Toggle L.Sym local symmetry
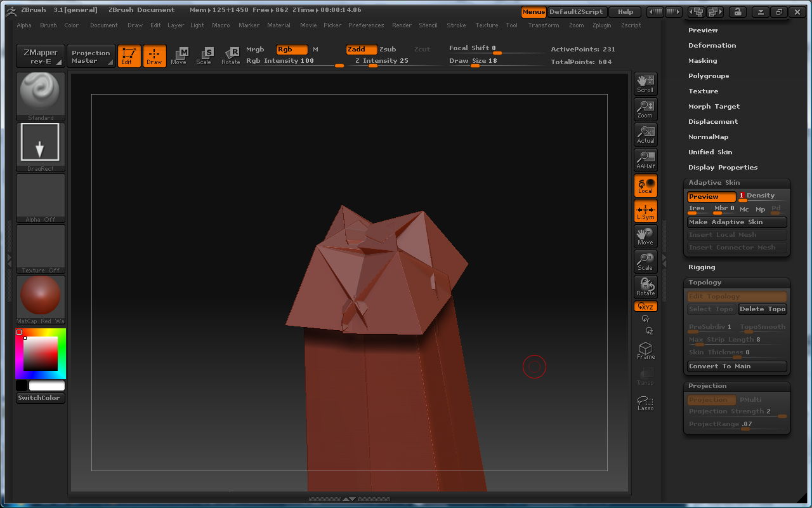This screenshot has height=508, width=812. click(x=645, y=210)
